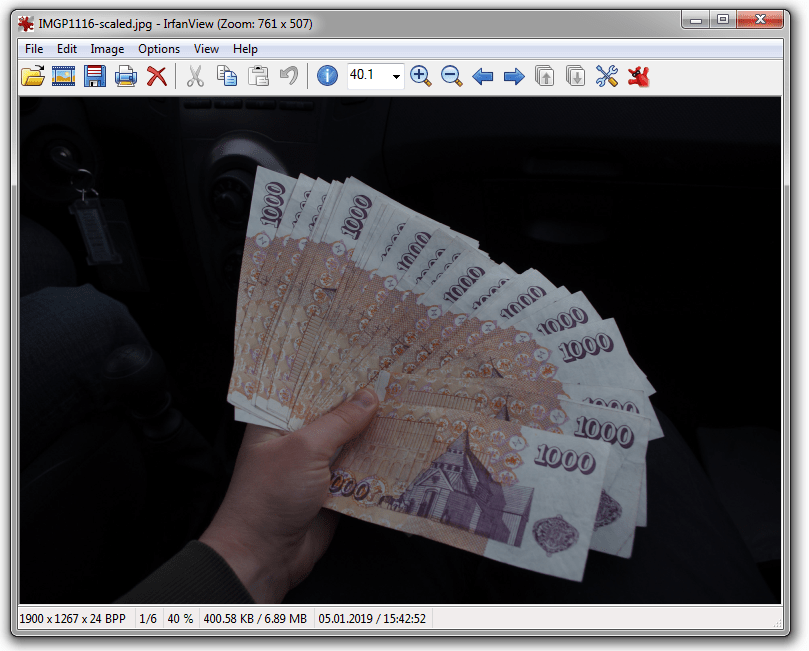Print the image via the printer icon
Viewport: 809px width, 651px height.
[125, 76]
